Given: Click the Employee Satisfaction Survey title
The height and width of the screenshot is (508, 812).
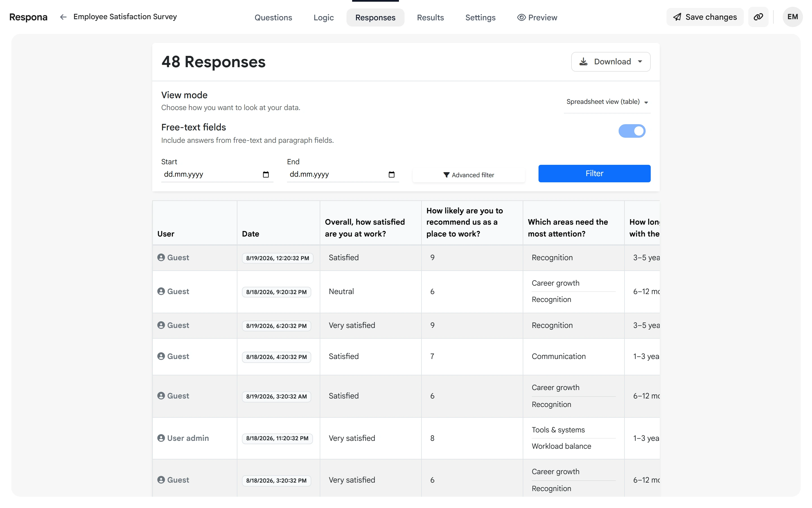Looking at the screenshot, I should (125, 16).
